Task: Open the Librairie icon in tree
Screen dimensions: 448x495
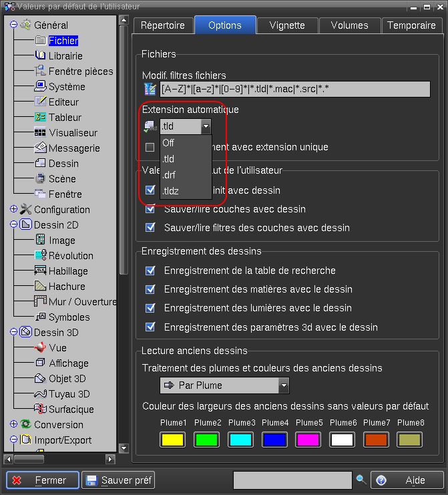Action: [40, 56]
